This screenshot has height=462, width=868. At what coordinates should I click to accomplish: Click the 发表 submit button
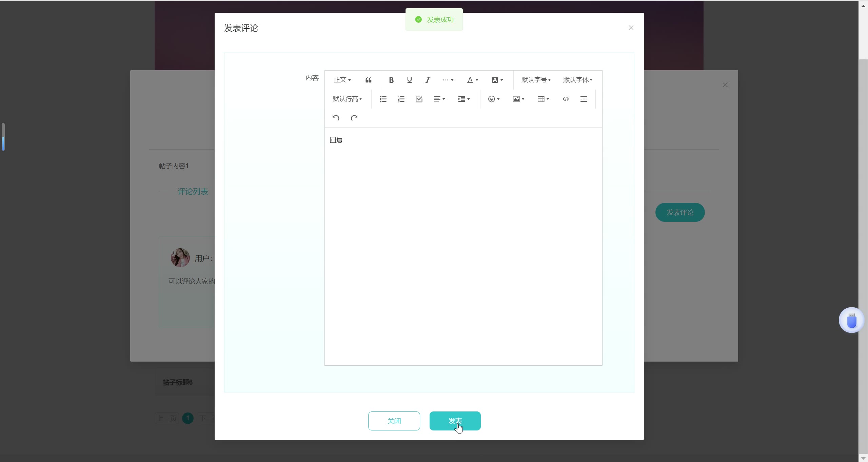pos(455,421)
